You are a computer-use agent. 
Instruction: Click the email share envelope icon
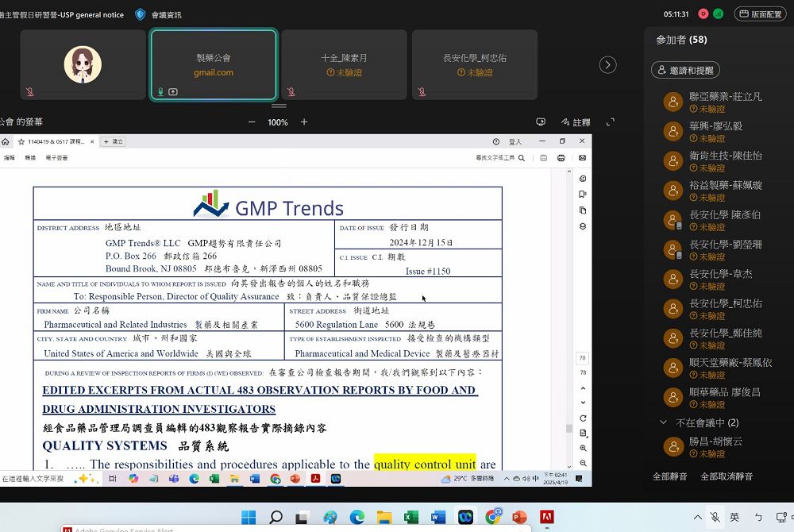582,158
